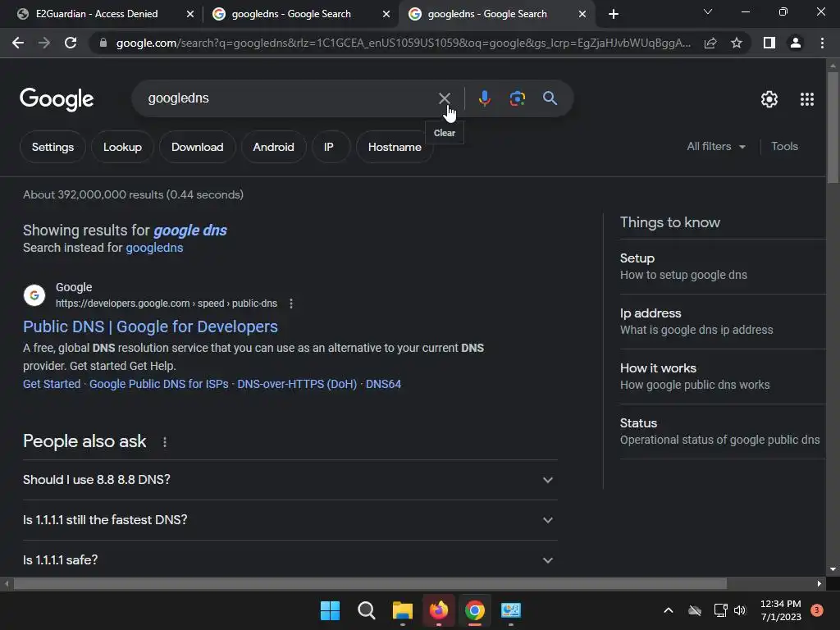Screen dimensions: 840x630
Task: Open tab search dropdown arrow
Action: click(x=708, y=11)
